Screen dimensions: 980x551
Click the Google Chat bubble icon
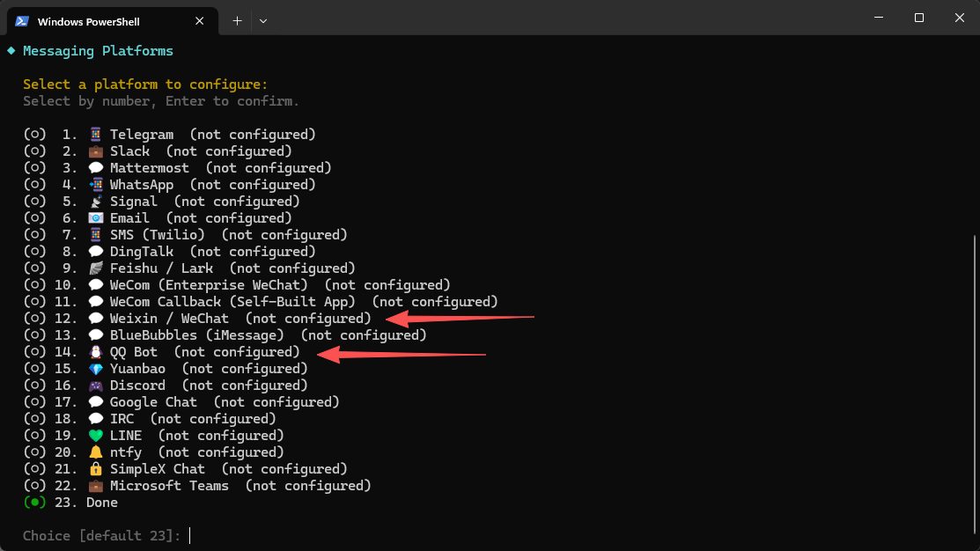[x=96, y=402]
